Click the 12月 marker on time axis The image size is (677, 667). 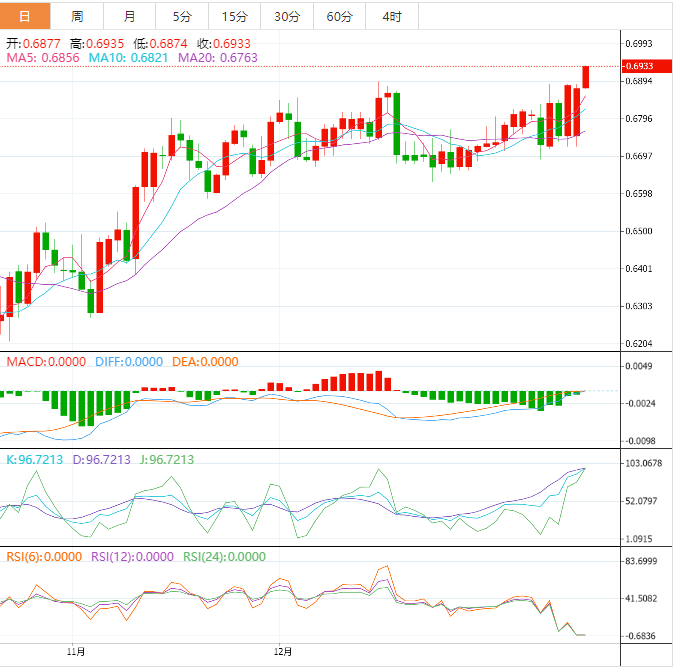(284, 652)
